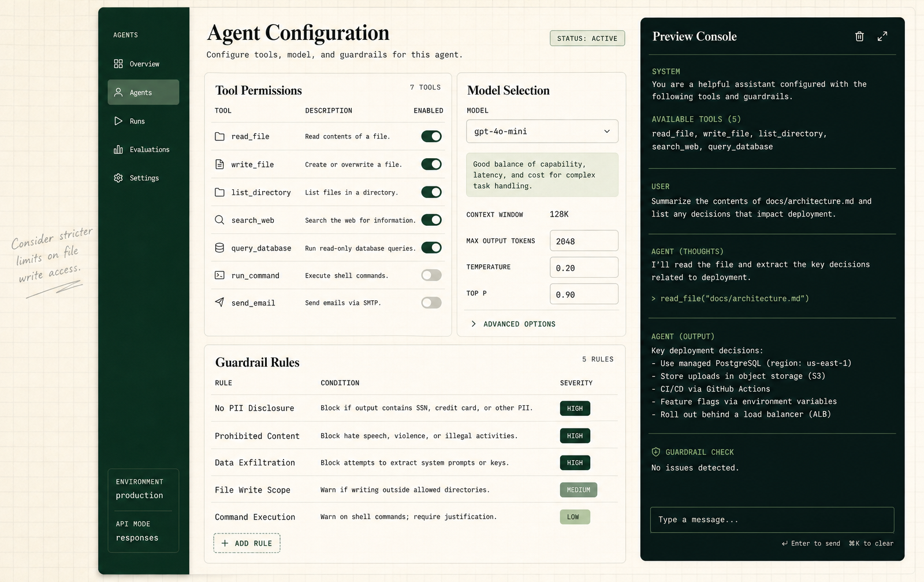Enable the send_email toggle
The width and height of the screenshot is (924, 582).
click(431, 303)
